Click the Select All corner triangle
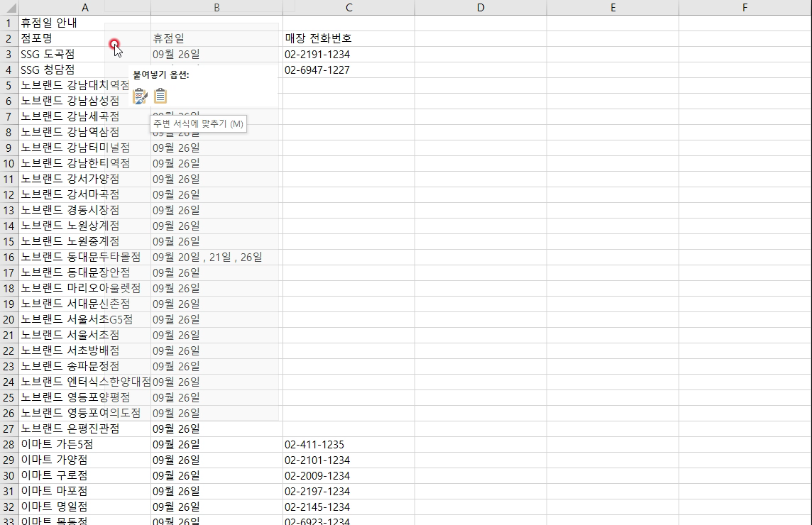The height and width of the screenshot is (525, 812). pyautogui.click(x=9, y=7)
